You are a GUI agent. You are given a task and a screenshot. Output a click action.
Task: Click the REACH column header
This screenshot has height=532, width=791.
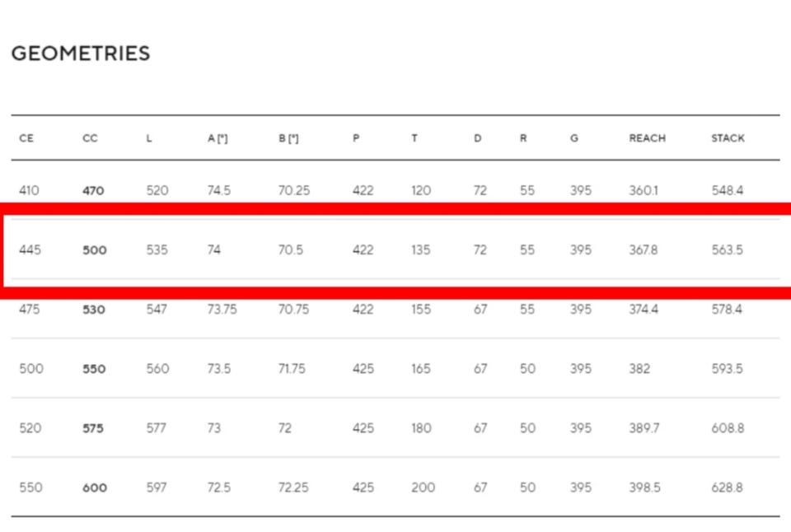tap(648, 138)
